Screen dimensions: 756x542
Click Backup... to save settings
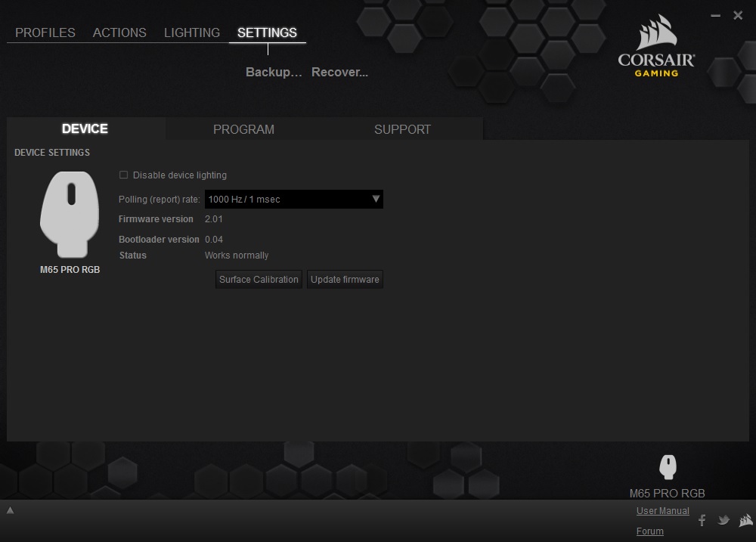click(274, 72)
